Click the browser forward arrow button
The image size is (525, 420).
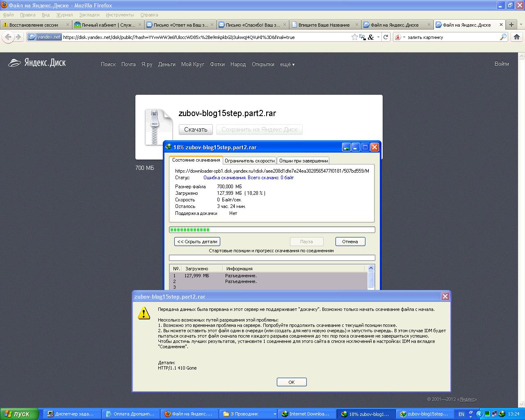[x=18, y=37]
